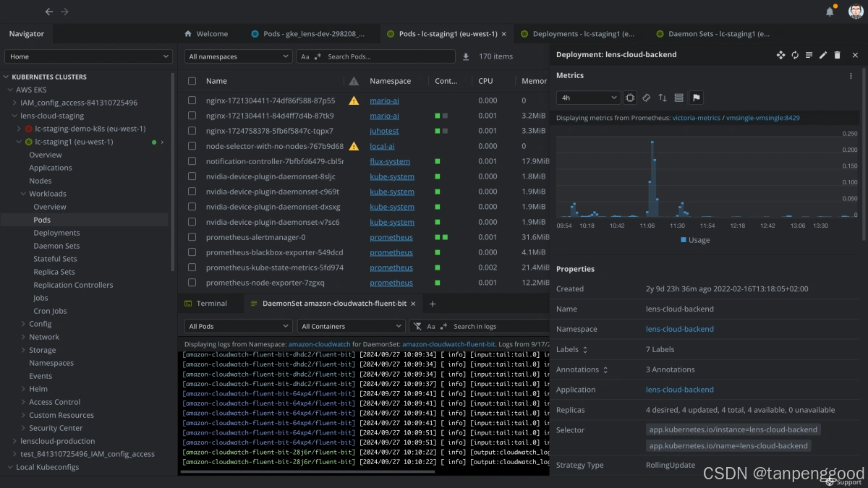This screenshot has width=868, height=488.
Task: Collapse the KUBERNETES CLUSTERS section
Action: coord(7,77)
